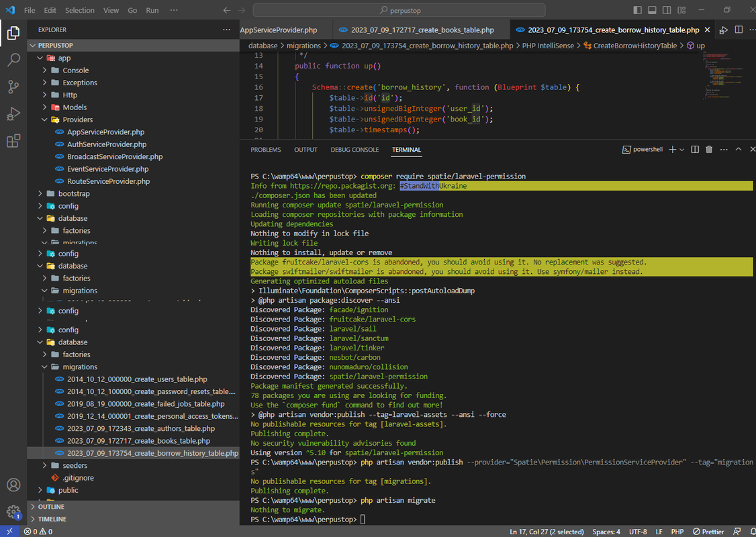Viewport: 756px width, 537px height.
Task: Open the Extensions view
Action: 13,141
